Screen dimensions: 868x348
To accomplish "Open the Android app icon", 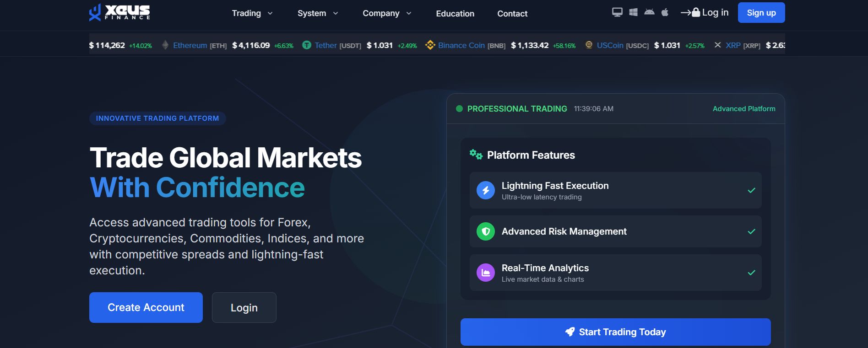I will point(649,12).
